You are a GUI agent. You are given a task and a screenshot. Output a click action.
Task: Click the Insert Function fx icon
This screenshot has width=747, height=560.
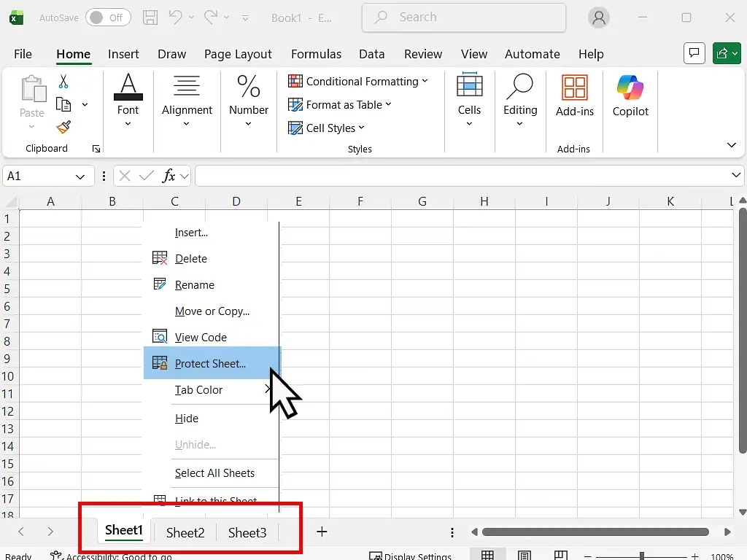click(170, 176)
